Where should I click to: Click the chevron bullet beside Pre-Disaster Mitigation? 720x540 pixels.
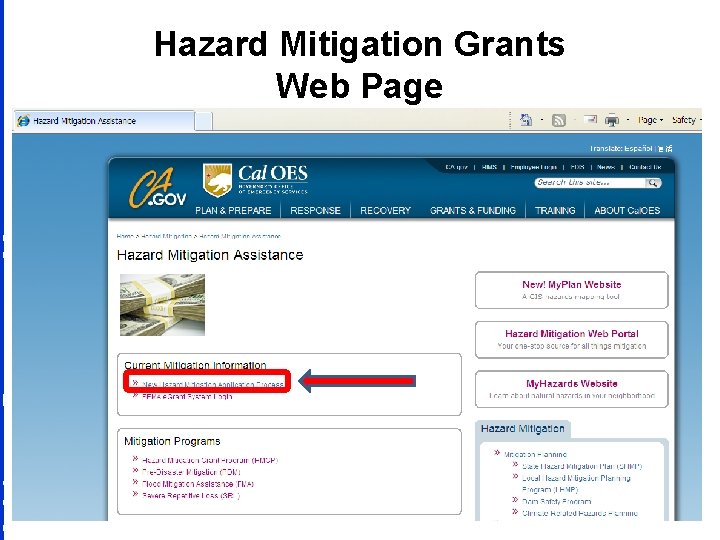[135, 470]
